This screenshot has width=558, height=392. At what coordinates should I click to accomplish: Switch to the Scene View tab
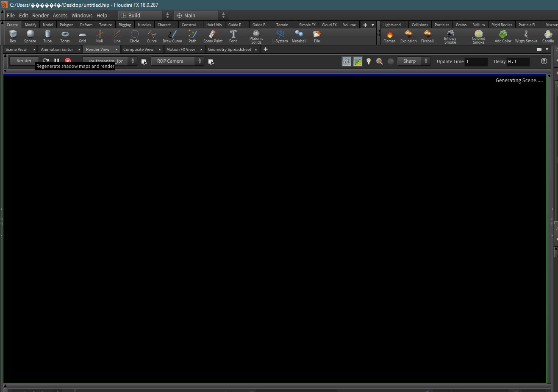pos(16,50)
